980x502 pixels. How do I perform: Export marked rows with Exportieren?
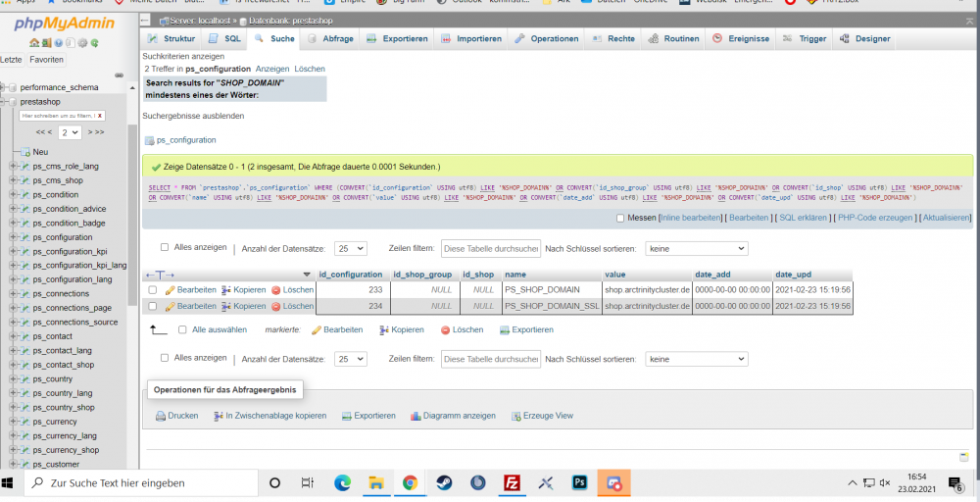tap(526, 330)
